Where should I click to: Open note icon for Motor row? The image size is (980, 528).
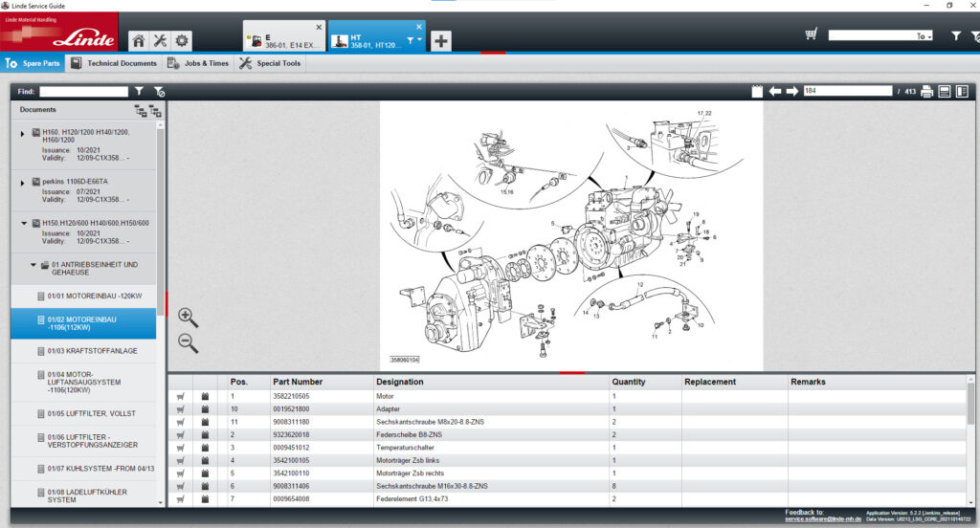pyautogui.click(x=205, y=396)
